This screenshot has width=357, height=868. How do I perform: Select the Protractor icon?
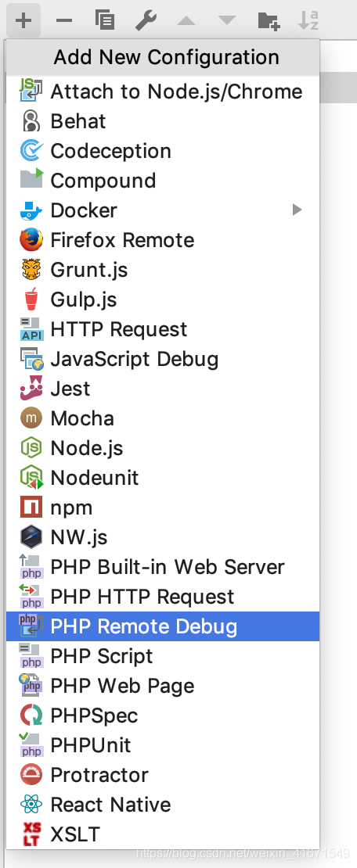(x=31, y=775)
